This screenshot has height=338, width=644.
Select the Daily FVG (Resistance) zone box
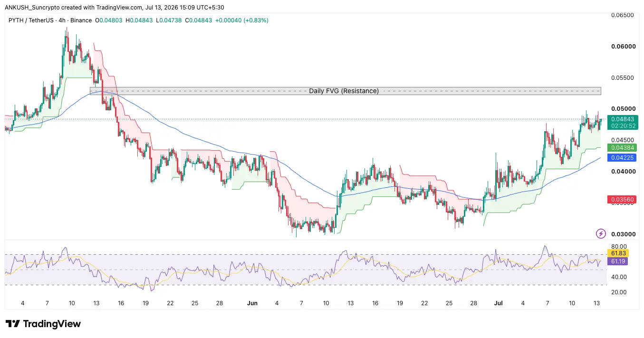pyautogui.click(x=346, y=91)
